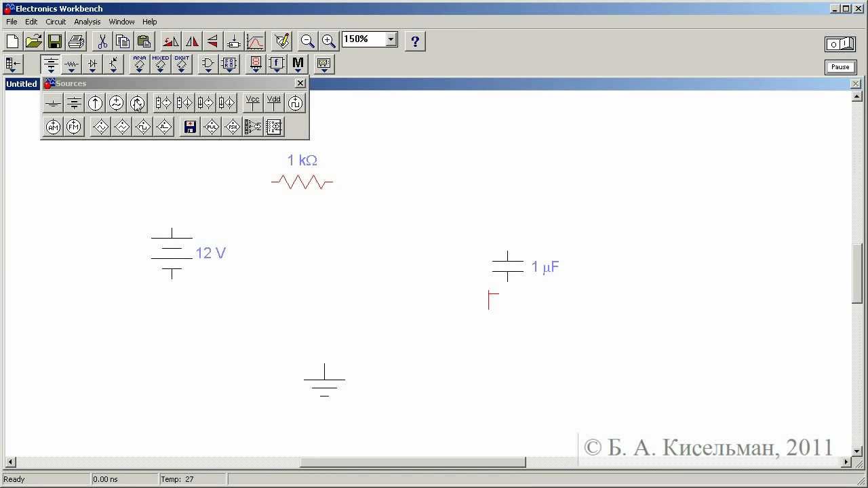868x488 pixels.
Task: Rotate the selected component
Action: 171,41
